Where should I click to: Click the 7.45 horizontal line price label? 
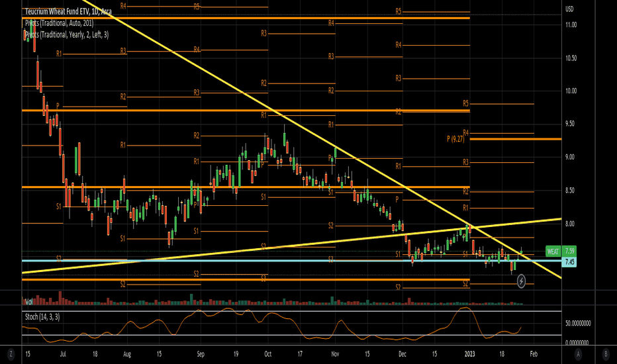click(569, 261)
